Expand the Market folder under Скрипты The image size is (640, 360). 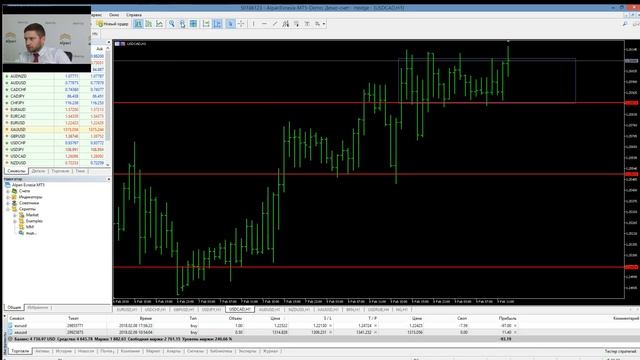[15, 215]
